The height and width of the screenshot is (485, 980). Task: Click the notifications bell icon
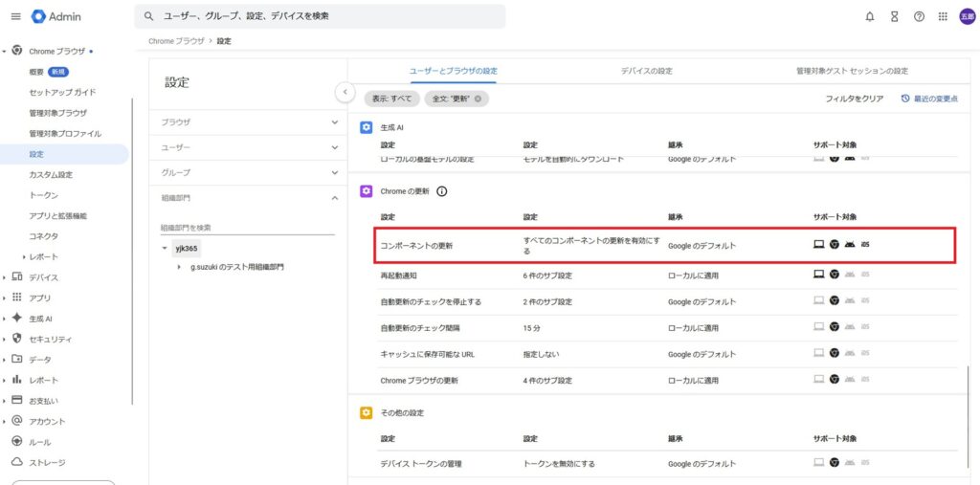[869, 16]
